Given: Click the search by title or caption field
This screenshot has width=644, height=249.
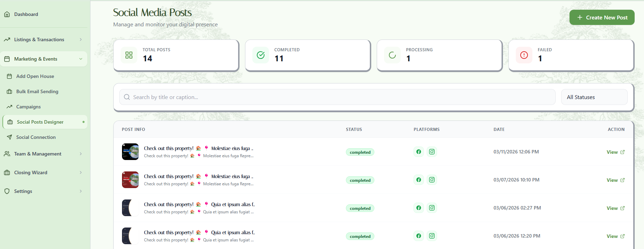Looking at the screenshot, I should (x=337, y=97).
